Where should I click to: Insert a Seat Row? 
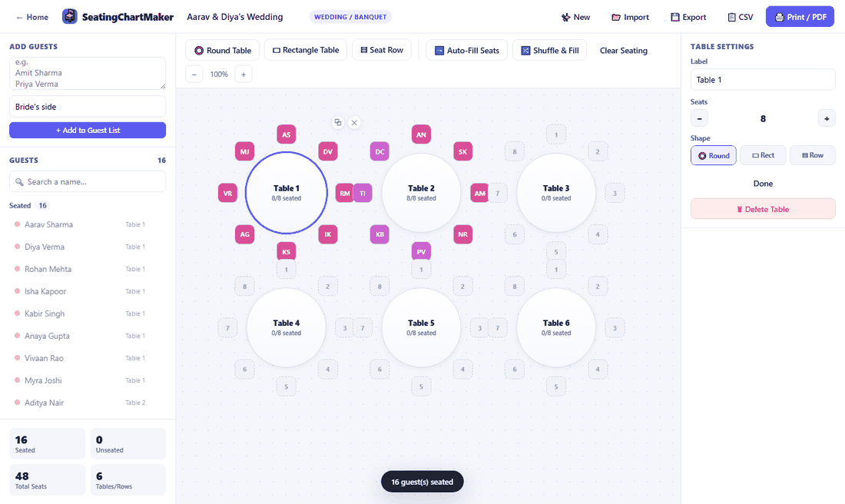tap(382, 50)
